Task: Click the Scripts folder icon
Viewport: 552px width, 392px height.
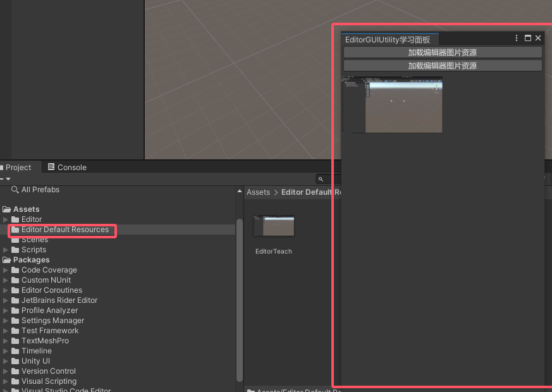Action: (x=16, y=250)
